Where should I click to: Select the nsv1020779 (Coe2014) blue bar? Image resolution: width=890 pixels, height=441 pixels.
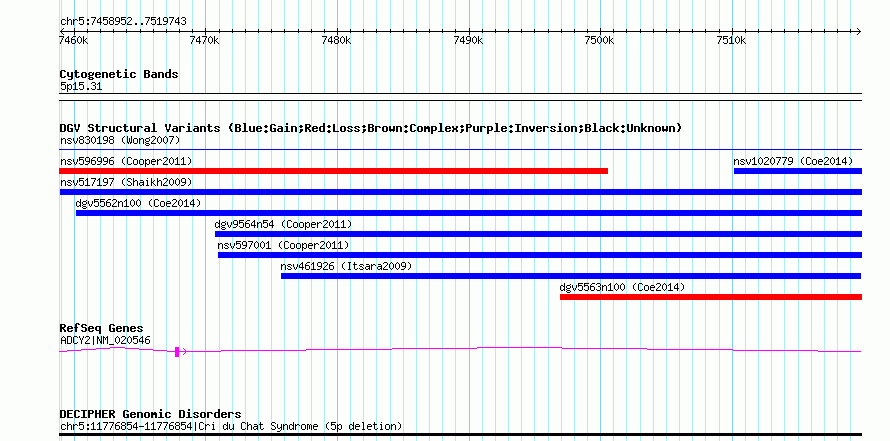click(x=798, y=171)
